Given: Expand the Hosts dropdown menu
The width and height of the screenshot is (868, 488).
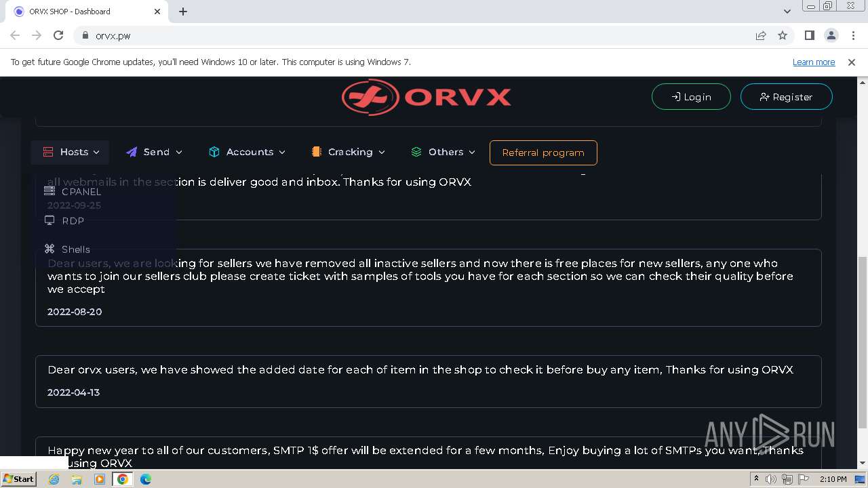Looking at the screenshot, I should coord(71,152).
